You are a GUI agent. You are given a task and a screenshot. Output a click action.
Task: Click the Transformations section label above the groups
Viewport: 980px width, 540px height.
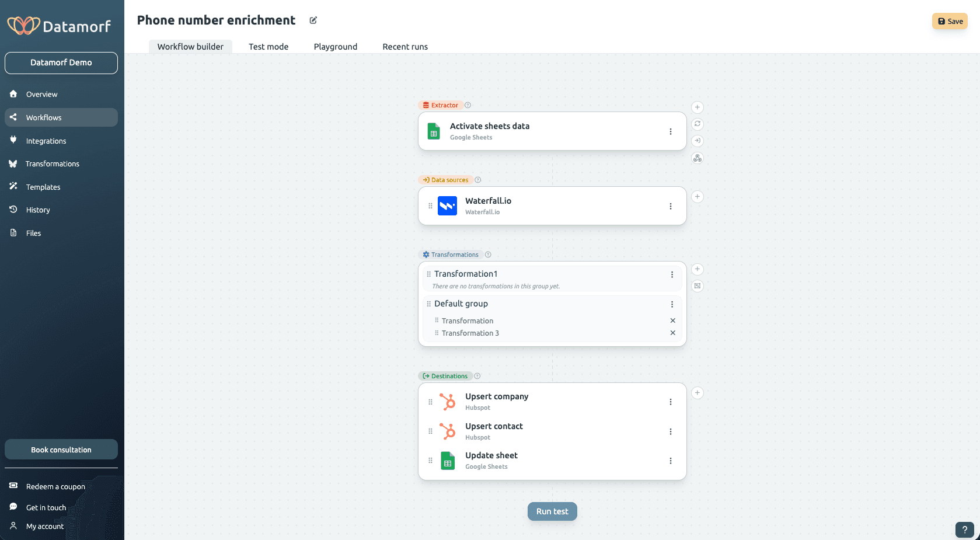[451, 255]
